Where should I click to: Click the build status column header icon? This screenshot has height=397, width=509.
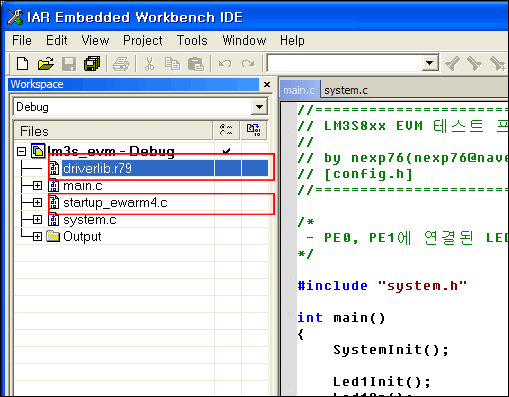(x=254, y=130)
